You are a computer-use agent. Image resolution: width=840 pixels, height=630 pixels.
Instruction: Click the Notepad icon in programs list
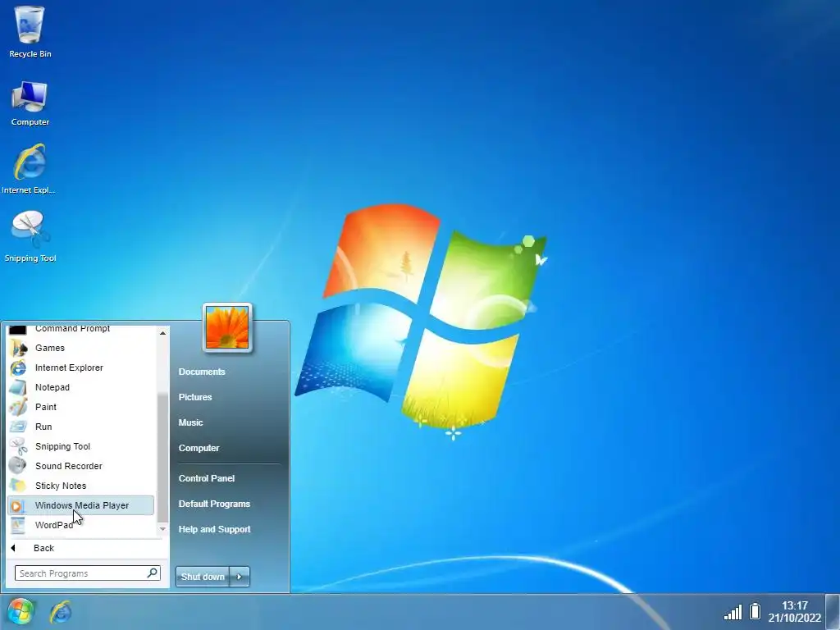coord(18,387)
